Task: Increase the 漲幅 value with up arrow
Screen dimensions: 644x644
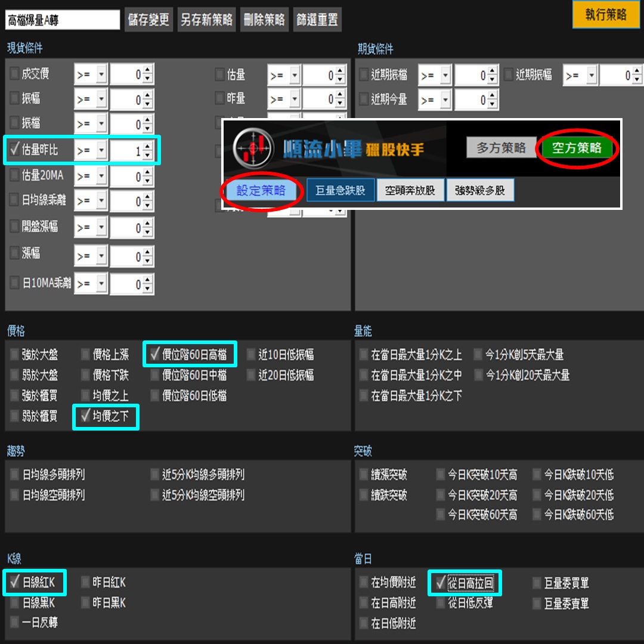Action: click(148, 251)
